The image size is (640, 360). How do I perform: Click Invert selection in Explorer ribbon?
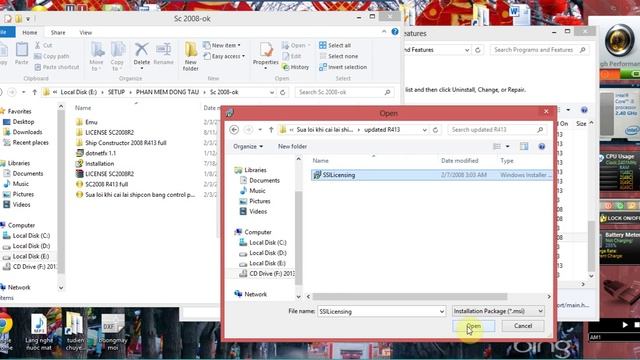coord(343,67)
